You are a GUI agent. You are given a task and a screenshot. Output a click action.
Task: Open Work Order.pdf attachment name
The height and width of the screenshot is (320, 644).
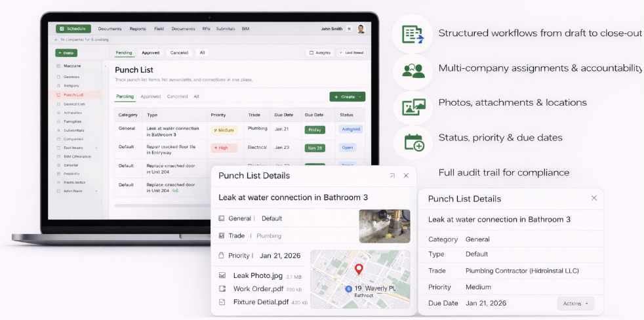click(x=258, y=289)
